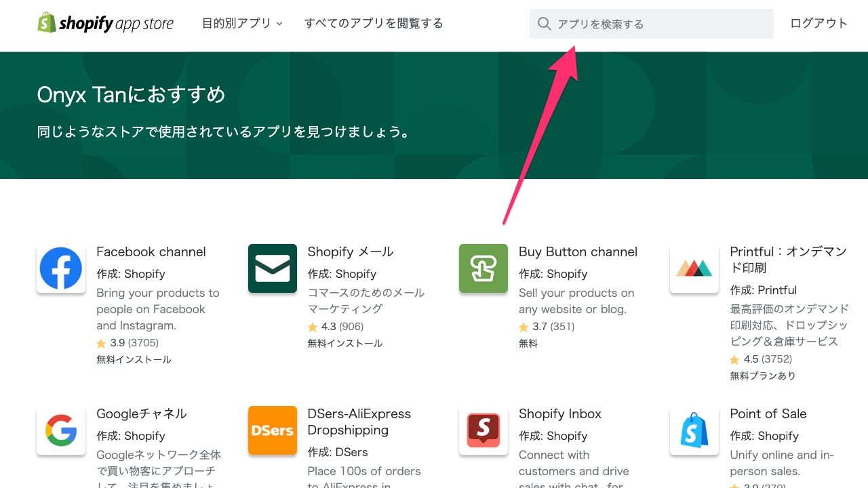Click the Buy Button channel rating star

pyautogui.click(x=524, y=327)
